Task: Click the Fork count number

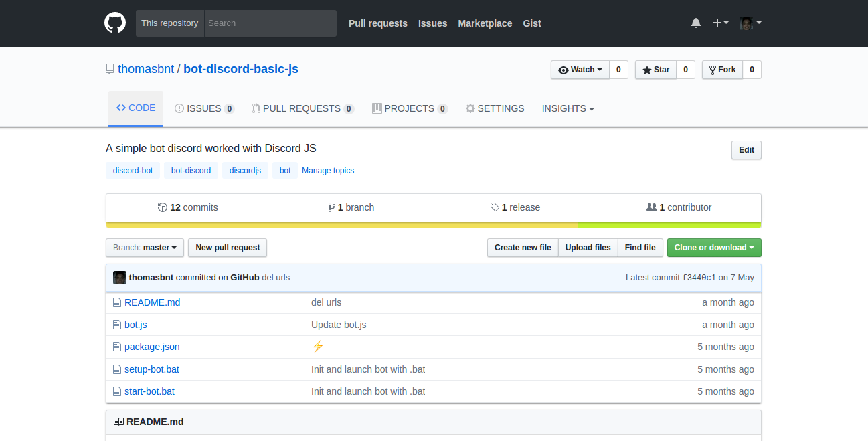Action: 752,70
